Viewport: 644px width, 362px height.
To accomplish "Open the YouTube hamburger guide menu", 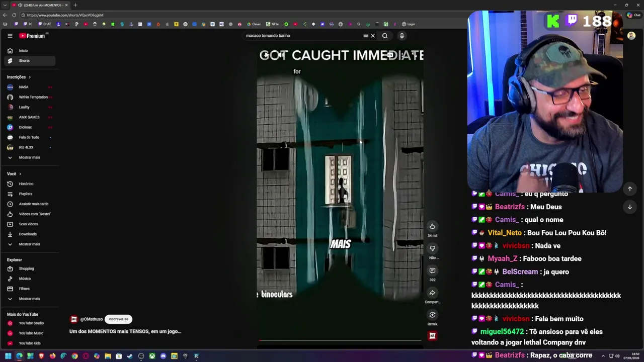I will (x=10, y=36).
